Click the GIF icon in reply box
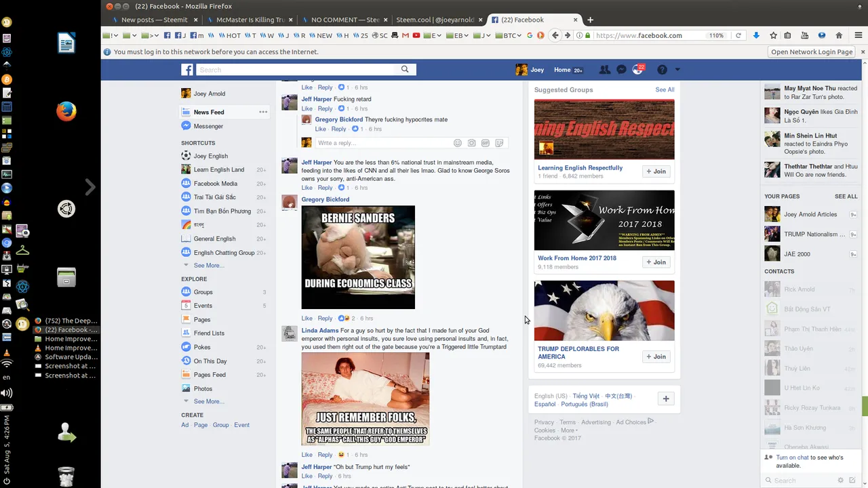Screen dimensions: 868x488 pyautogui.click(x=486, y=143)
